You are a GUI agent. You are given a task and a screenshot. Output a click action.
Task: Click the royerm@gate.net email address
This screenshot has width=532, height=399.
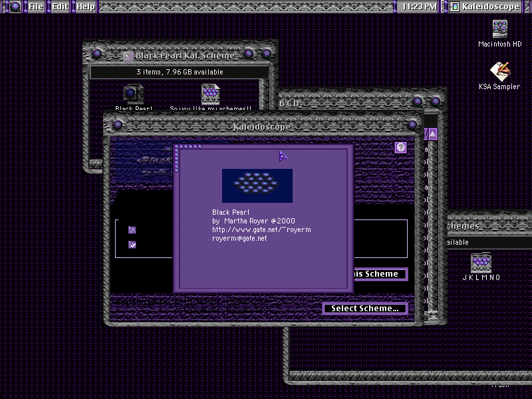click(x=239, y=239)
